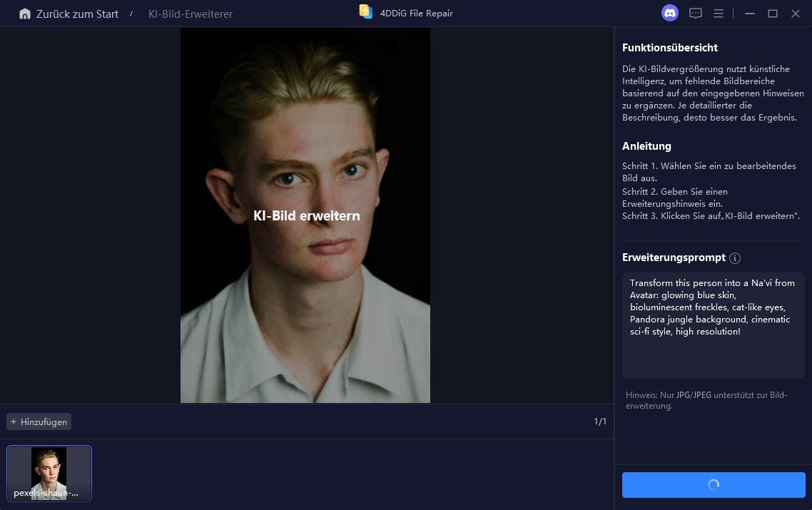Select the pexels-shaun image thumbnail
812x510 pixels.
click(49, 473)
